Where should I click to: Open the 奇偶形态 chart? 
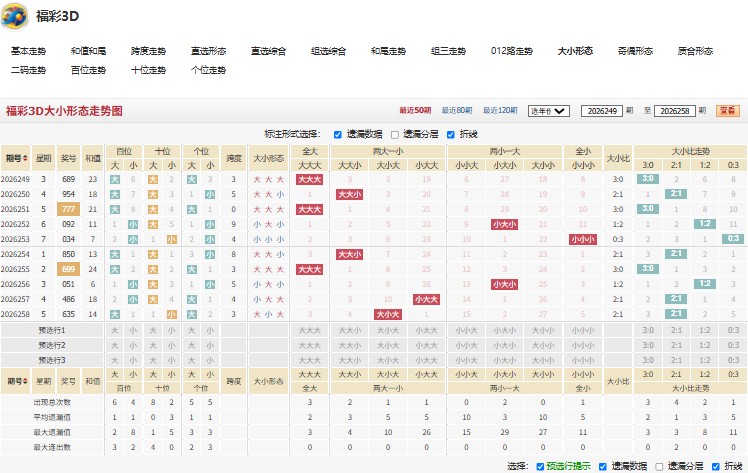point(635,51)
